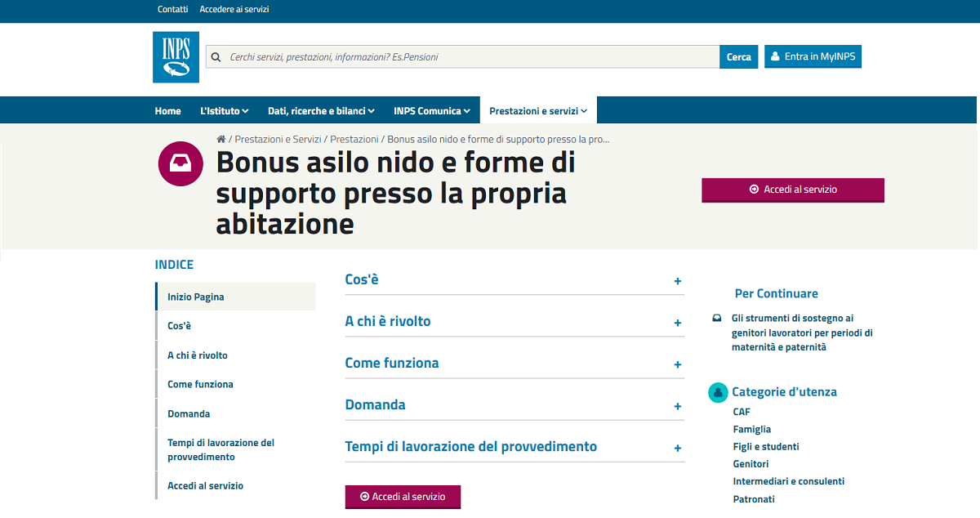980x518 pixels.
Task: Click Come funziona section heading
Action: 392,363
